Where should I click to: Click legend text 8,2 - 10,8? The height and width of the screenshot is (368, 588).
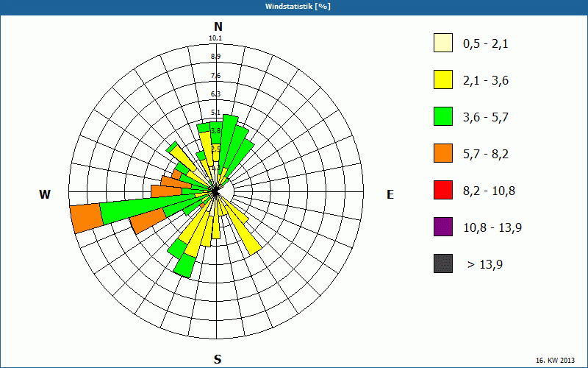pyautogui.click(x=490, y=191)
